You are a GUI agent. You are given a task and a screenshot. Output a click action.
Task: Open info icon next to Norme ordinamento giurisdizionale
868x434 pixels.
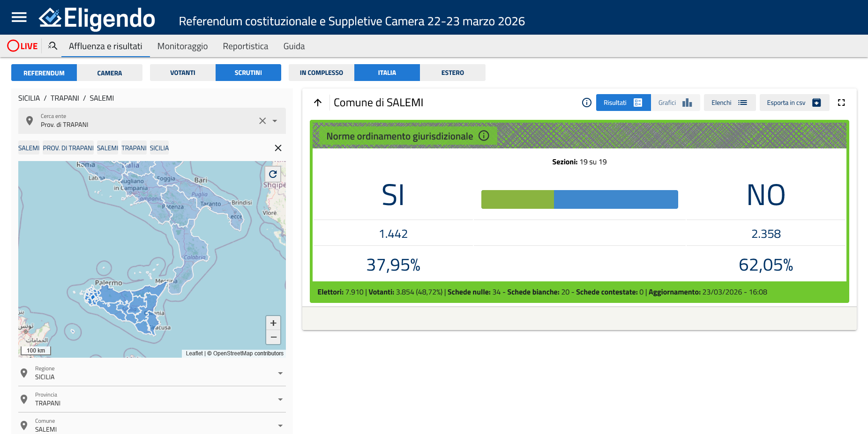point(484,136)
